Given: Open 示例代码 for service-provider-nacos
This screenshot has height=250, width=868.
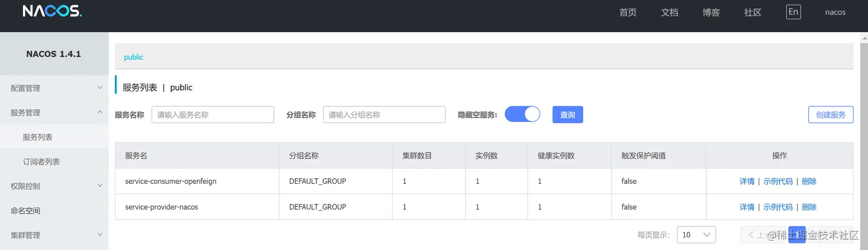Looking at the screenshot, I should 778,207.
